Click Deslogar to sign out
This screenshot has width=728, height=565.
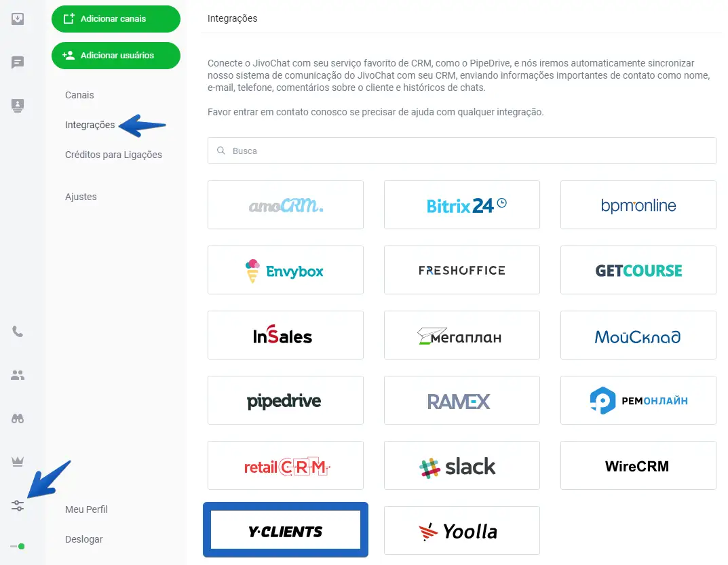pos(83,539)
